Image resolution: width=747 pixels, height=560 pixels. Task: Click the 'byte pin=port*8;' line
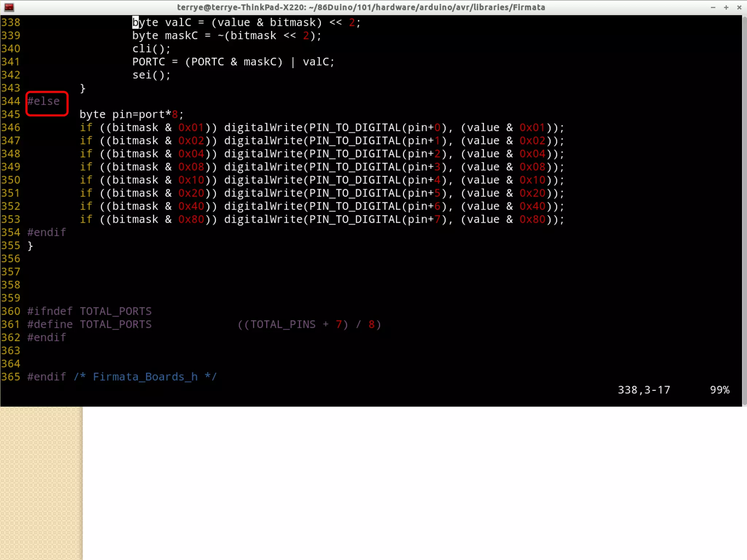[131, 114]
